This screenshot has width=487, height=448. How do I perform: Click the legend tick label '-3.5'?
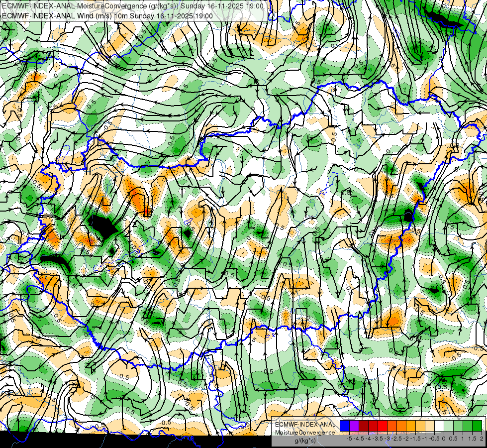pos(378,439)
